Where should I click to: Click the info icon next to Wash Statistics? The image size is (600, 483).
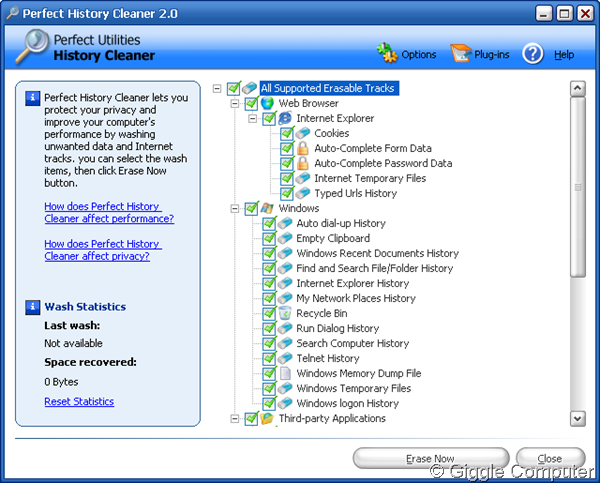coord(33,307)
